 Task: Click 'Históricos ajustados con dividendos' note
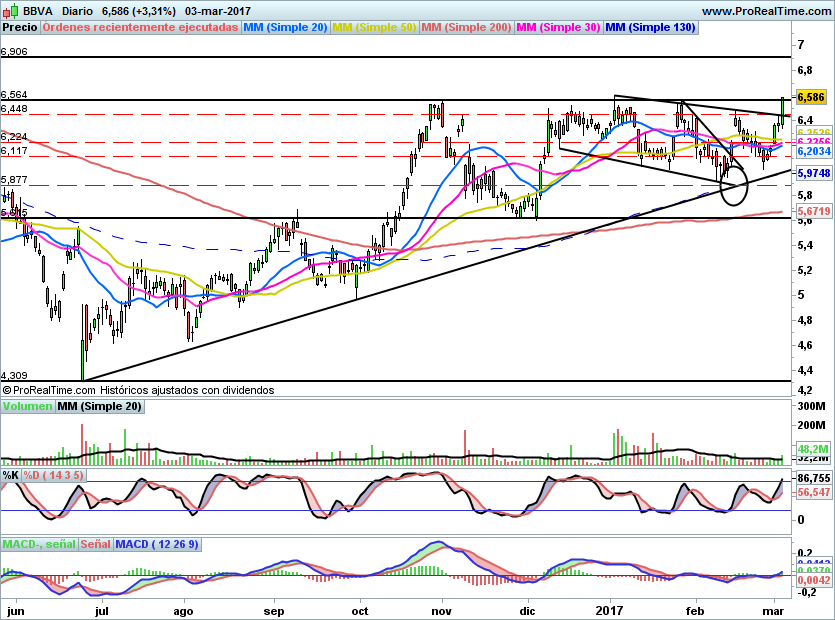187,390
